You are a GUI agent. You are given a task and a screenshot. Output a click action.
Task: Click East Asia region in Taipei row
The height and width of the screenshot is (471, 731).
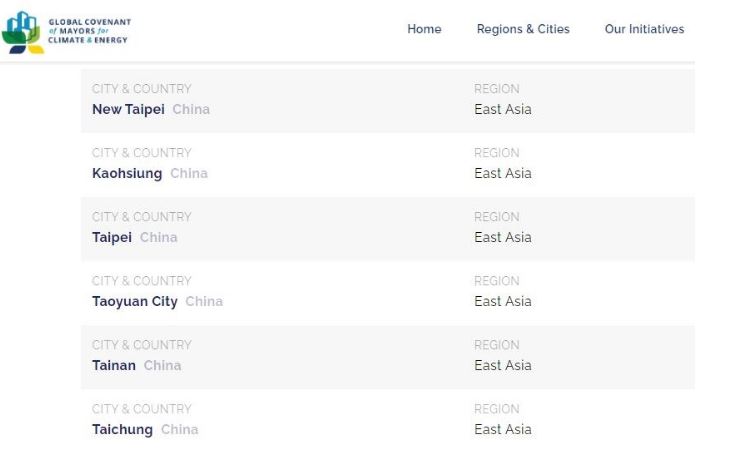point(503,237)
